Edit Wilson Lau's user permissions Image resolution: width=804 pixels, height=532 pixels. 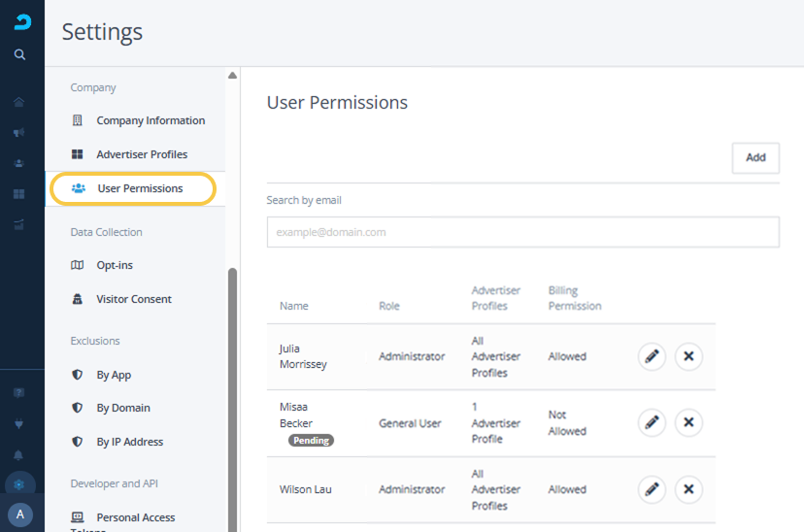click(x=652, y=489)
